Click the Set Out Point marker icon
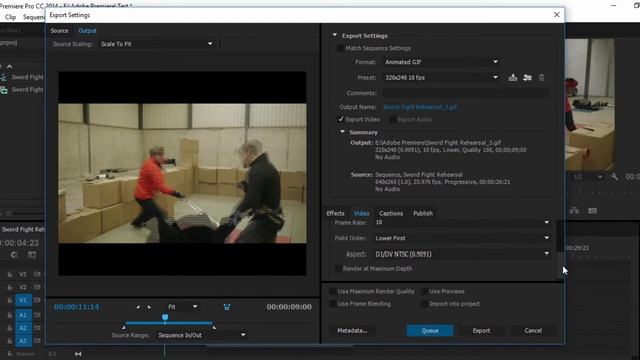This screenshot has width=640, height=360. 149,307
